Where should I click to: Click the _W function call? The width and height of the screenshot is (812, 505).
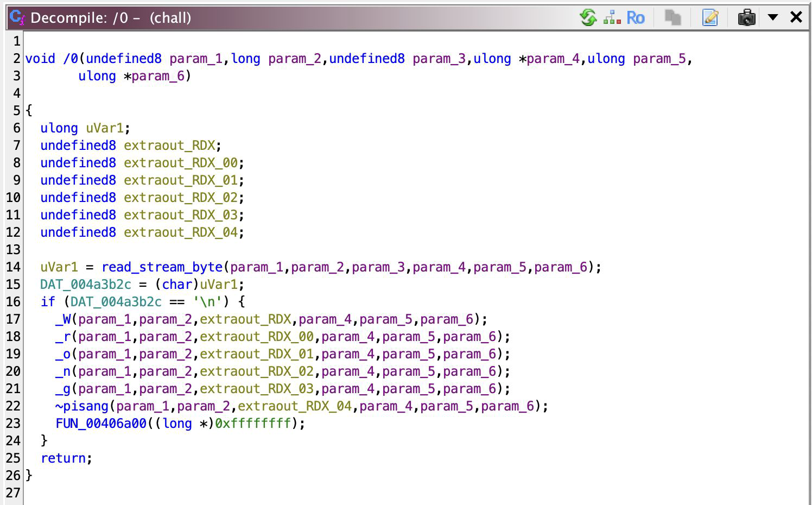(x=63, y=319)
